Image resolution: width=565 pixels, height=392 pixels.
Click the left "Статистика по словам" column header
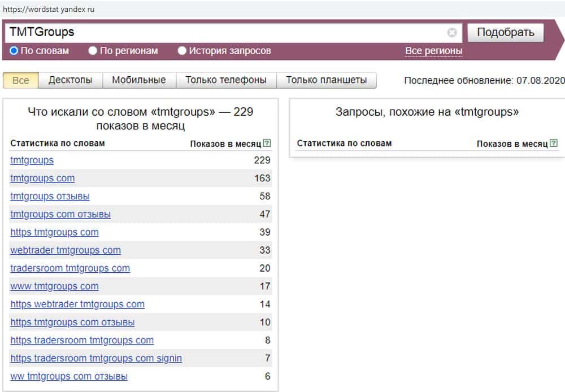click(58, 143)
